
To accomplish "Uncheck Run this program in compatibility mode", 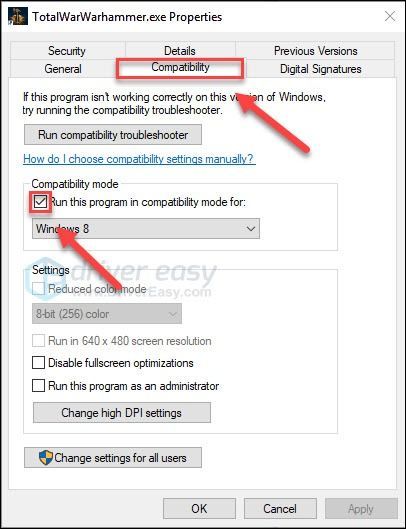I will (40, 202).
